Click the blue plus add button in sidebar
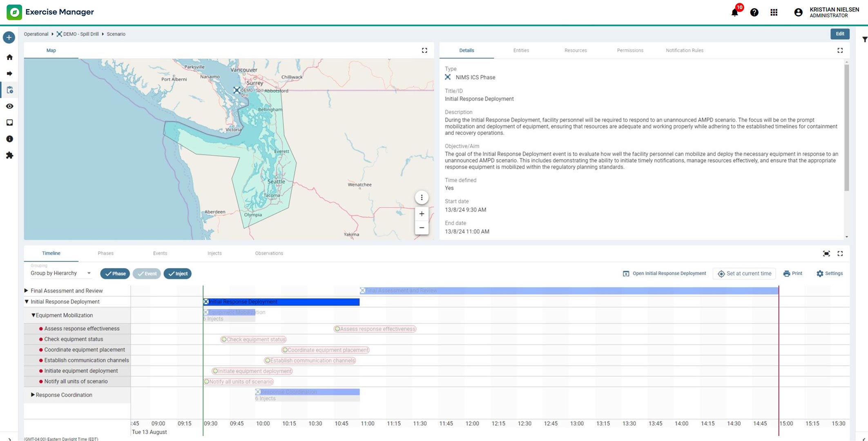Image resolution: width=868 pixels, height=441 pixels. coord(9,38)
